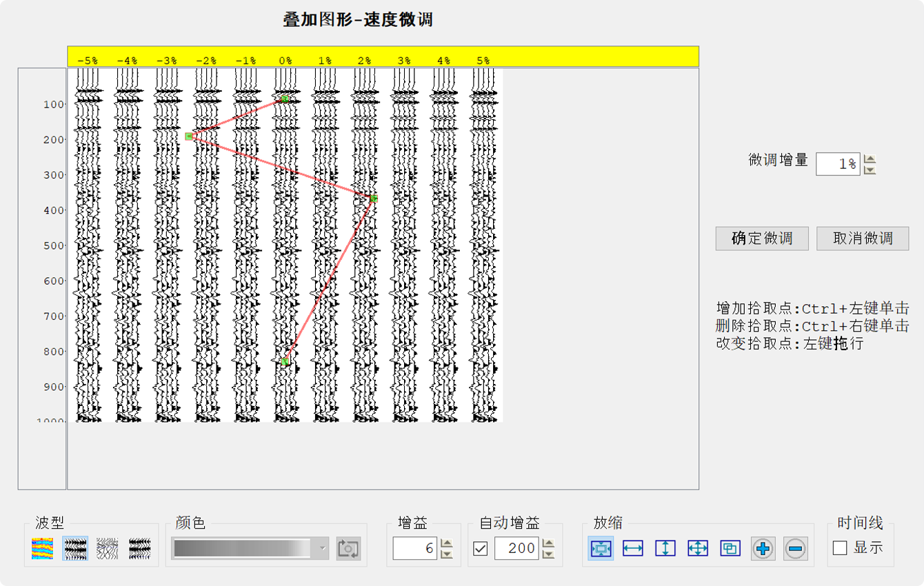Click the 确定微调 button

point(761,239)
